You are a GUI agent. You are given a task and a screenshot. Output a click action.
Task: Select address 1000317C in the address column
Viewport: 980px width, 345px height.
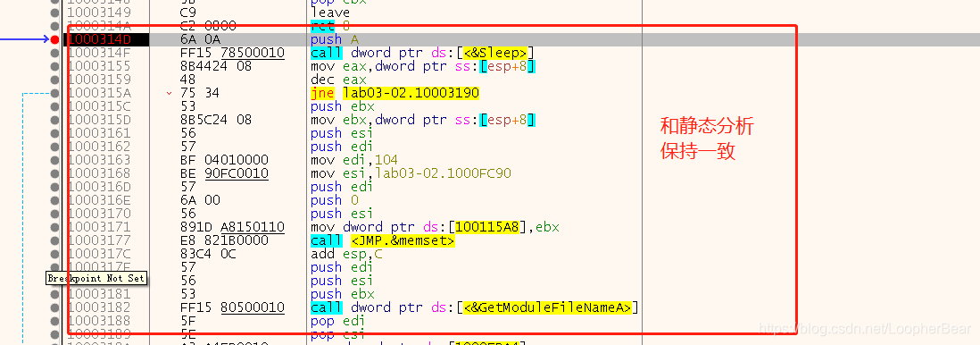[x=99, y=254]
